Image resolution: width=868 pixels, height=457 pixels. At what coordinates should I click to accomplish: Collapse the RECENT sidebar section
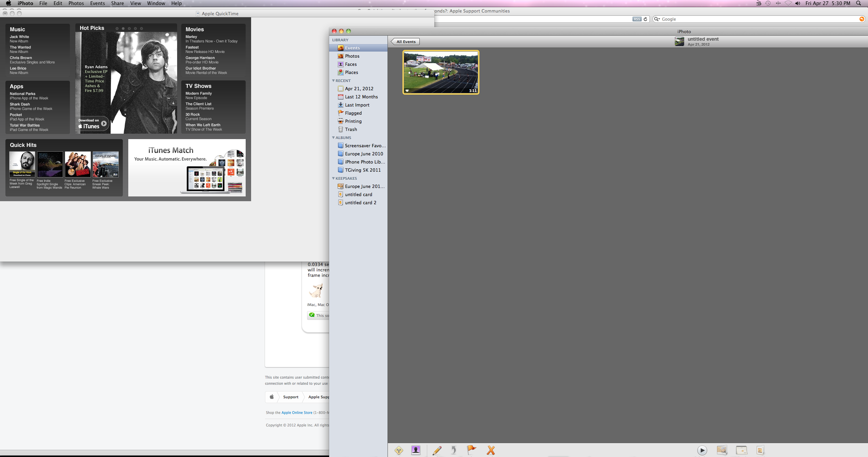tap(333, 81)
